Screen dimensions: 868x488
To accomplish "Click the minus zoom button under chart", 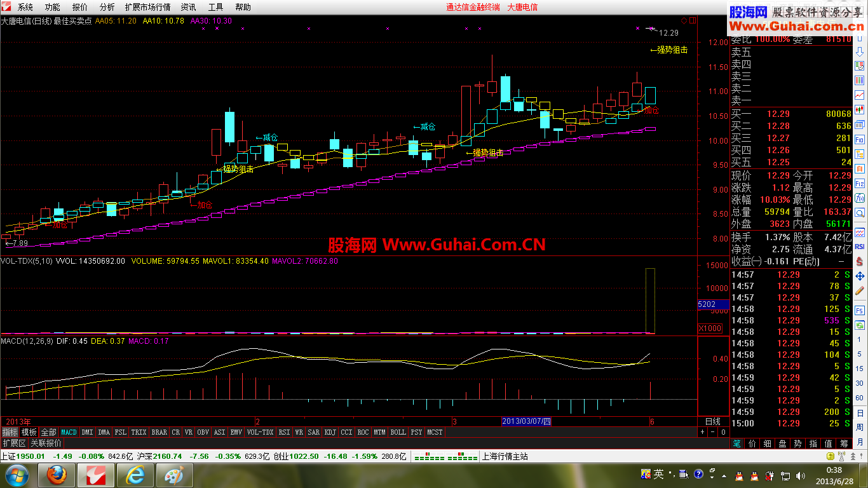I will pyautogui.click(x=713, y=432).
